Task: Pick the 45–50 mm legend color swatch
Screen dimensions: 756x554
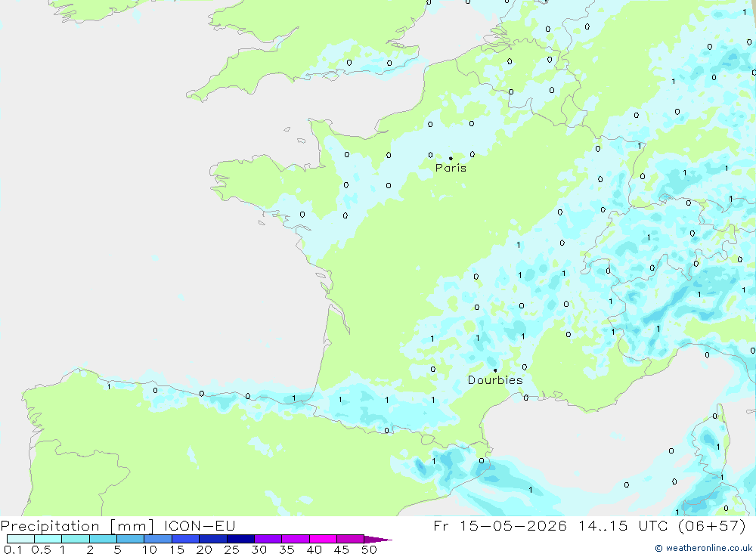Action: [351, 539]
